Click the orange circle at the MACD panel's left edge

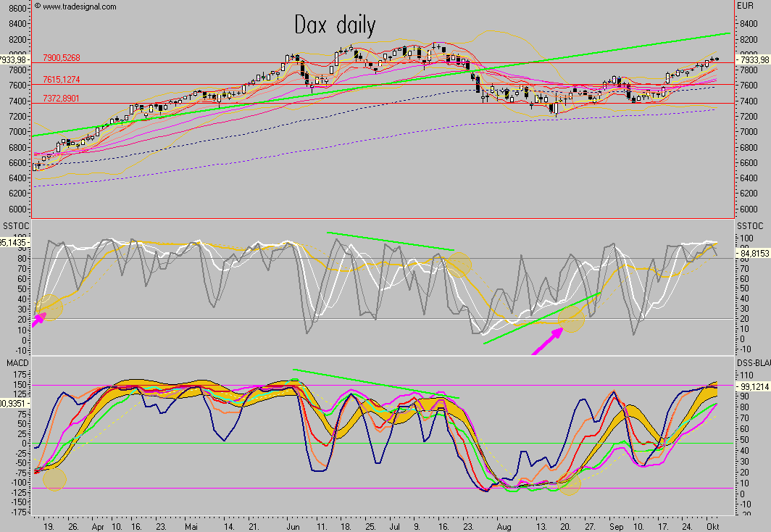pos(54,478)
